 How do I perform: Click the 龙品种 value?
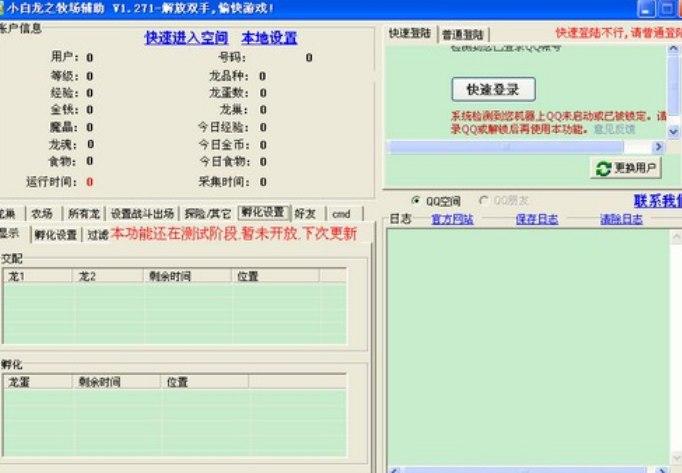[262, 76]
